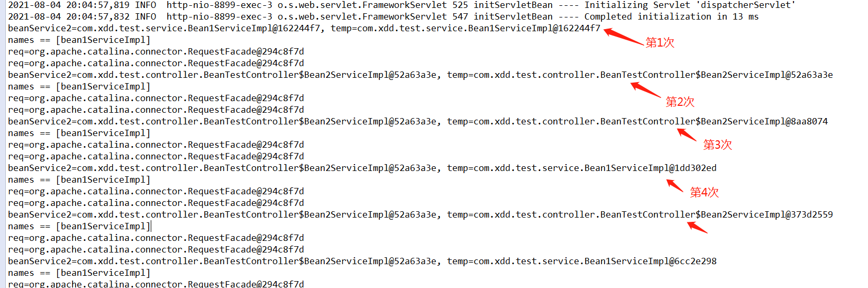Click the red arrow beside the 第2次 label
Image resolution: width=868 pixels, height=288 pixels.
[646, 89]
